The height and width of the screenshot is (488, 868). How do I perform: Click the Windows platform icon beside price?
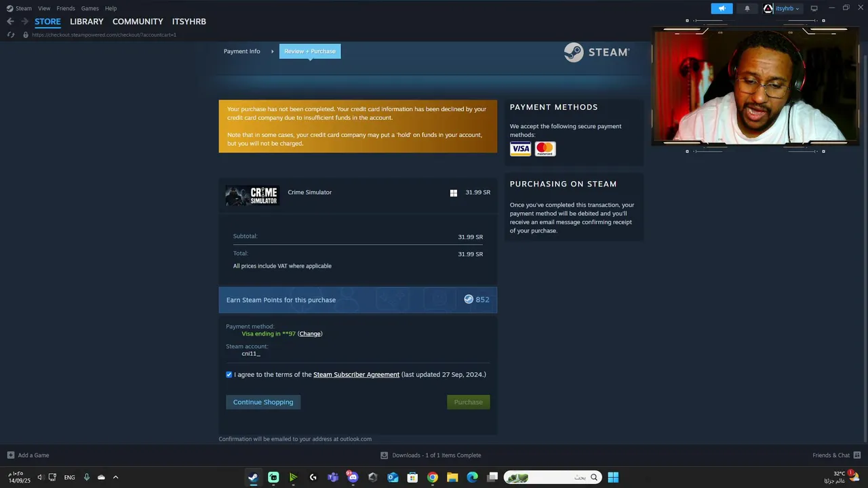(x=454, y=193)
